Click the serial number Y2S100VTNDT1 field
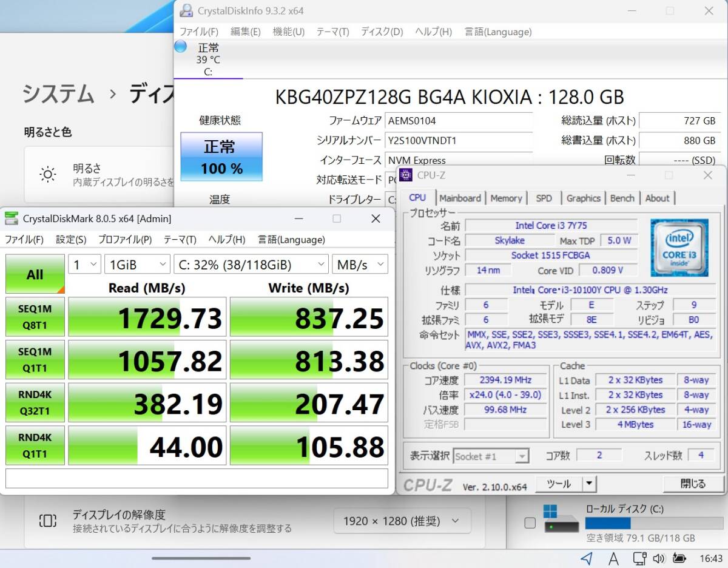The width and height of the screenshot is (728, 568). pyautogui.click(x=459, y=140)
